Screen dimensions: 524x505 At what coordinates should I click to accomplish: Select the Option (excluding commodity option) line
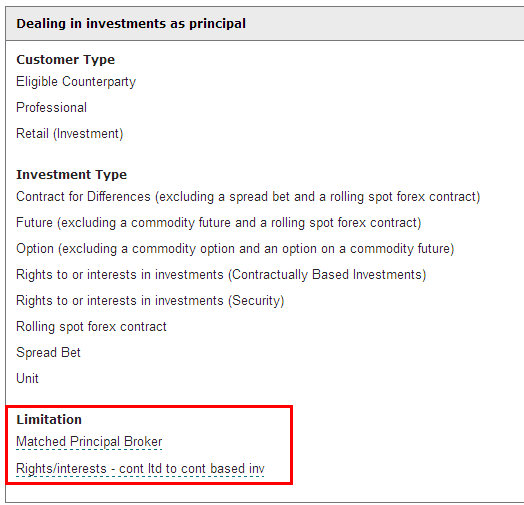click(x=235, y=249)
